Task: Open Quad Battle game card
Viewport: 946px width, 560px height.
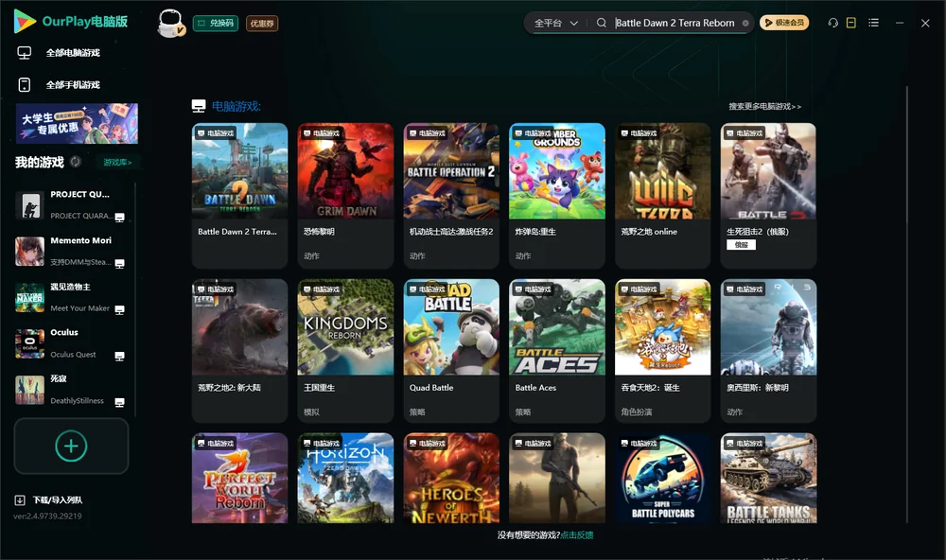Action: [x=451, y=351]
